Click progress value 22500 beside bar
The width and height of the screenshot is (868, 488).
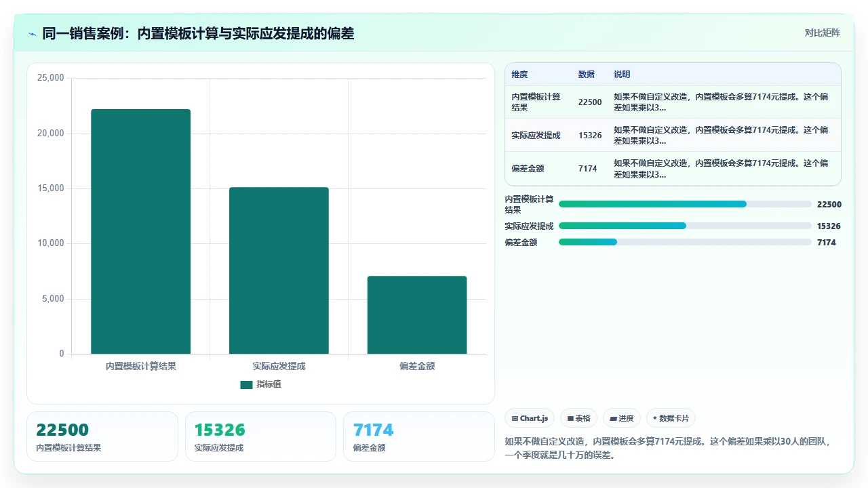pos(829,204)
